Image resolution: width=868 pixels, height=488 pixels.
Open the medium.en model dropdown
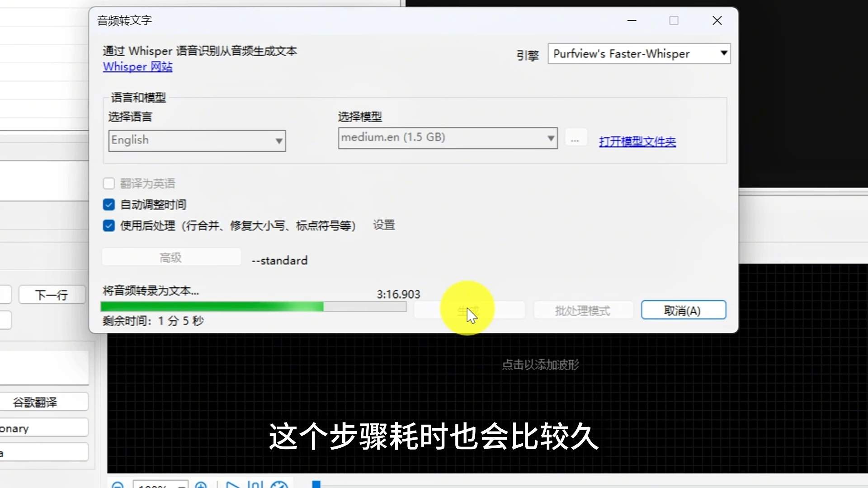tap(447, 138)
